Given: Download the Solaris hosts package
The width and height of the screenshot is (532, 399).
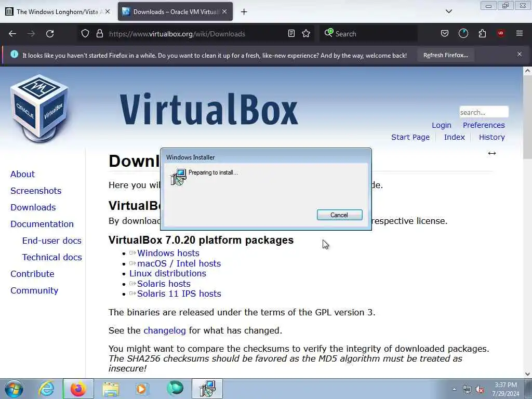Looking at the screenshot, I should pyautogui.click(x=164, y=284).
